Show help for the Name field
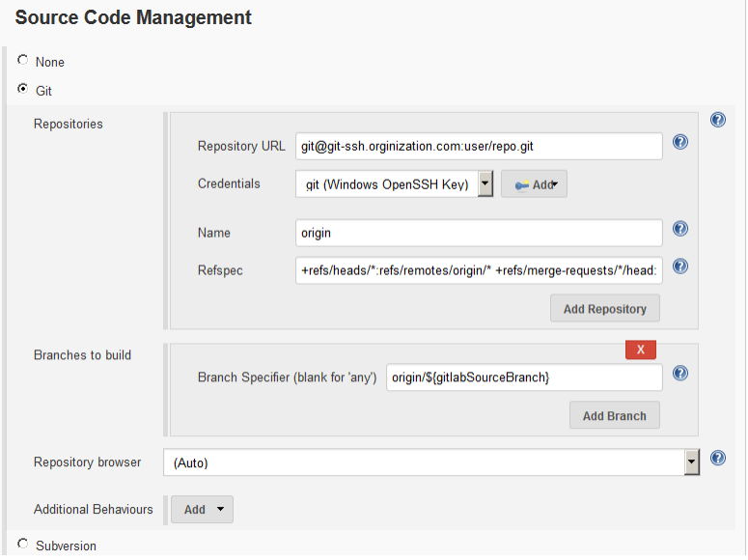 point(679,229)
